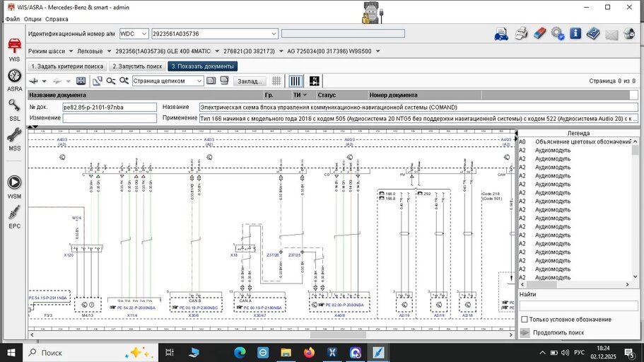This screenshot has width=644, height=362.
Task: Toggle the grid display button
Action: [x=277, y=81]
